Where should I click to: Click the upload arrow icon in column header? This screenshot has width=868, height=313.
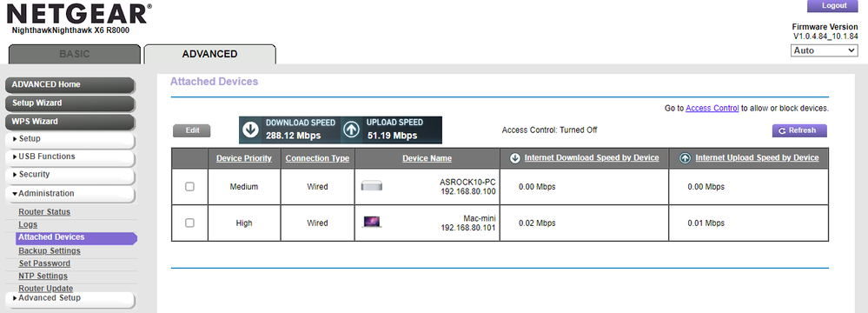pos(685,158)
